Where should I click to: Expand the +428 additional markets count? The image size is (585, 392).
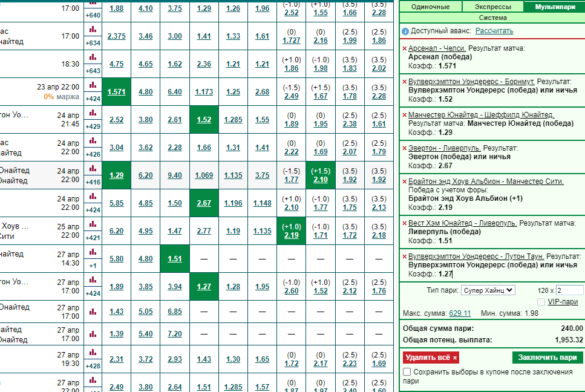point(93,366)
